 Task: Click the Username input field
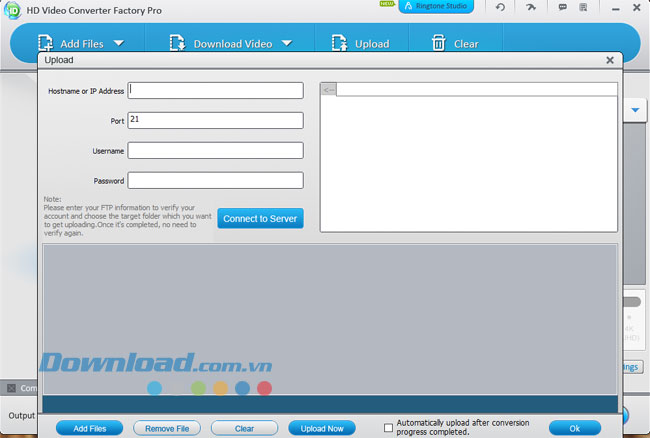click(216, 150)
